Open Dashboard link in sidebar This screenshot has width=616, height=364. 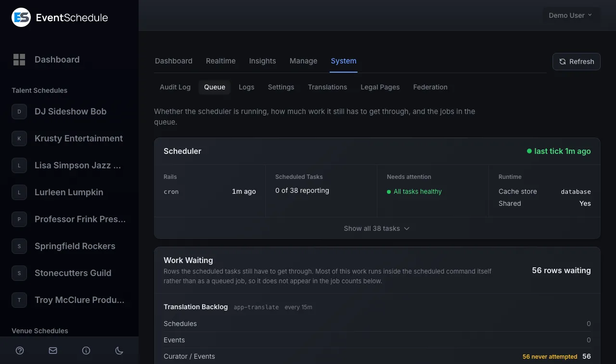pos(57,60)
